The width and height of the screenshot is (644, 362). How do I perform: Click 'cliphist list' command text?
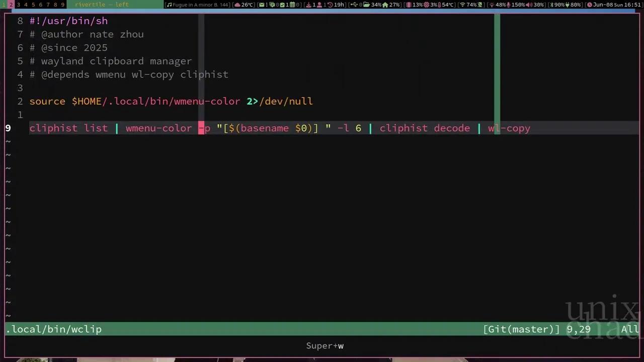pyautogui.click(x=68, y=128)
